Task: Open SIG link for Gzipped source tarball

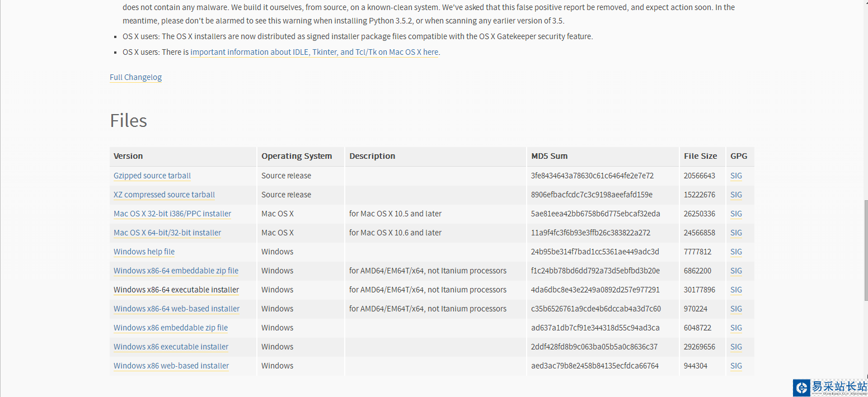Action: [736, 176]
